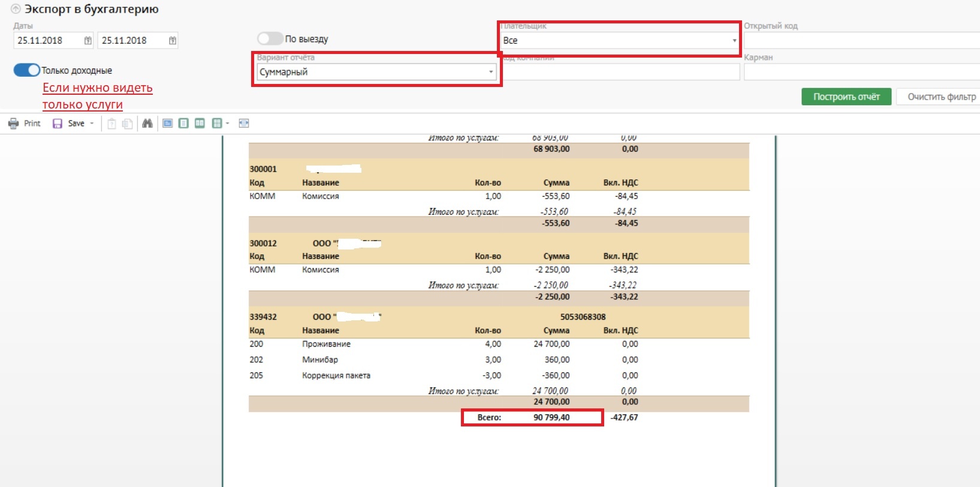980x487 pixels.
Task: Focus the Карман text field
Action: tap(861, 72)
